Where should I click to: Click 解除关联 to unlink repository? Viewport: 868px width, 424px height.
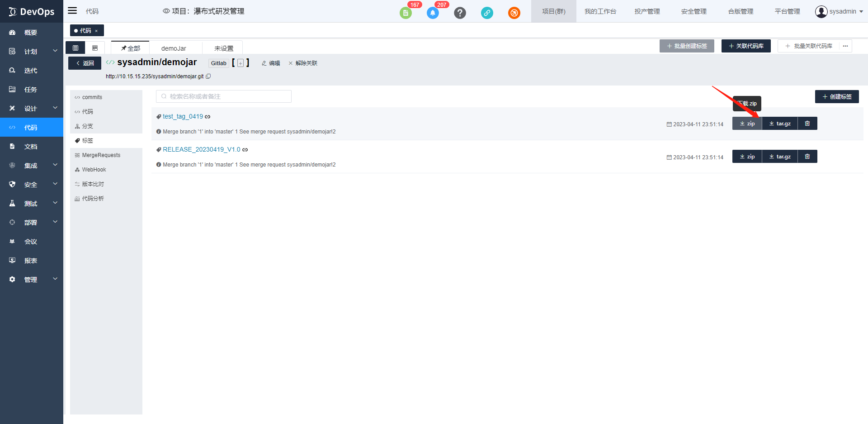(x=303, y=63)
